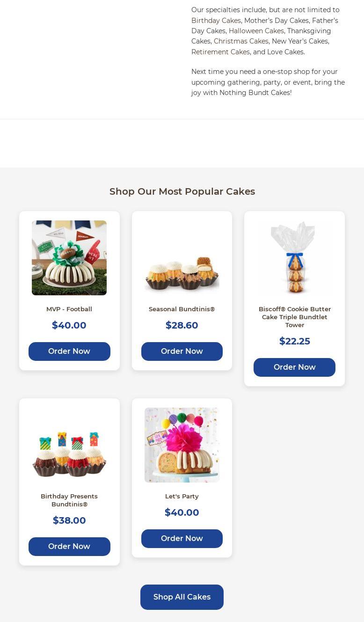Select the MVP - Football product title
The image size is (364, 622).
pos(69,309)
